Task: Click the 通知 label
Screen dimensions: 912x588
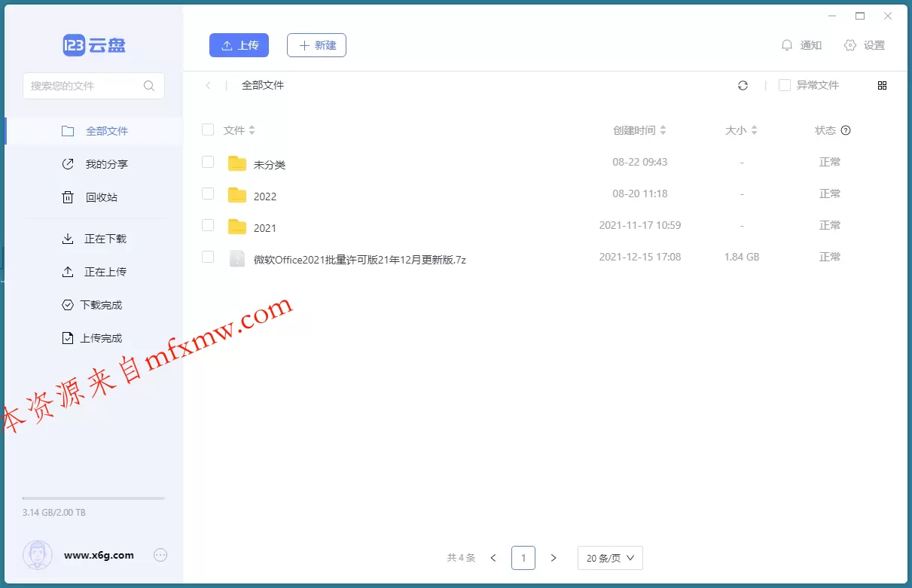Action: (x=811, y=45)
